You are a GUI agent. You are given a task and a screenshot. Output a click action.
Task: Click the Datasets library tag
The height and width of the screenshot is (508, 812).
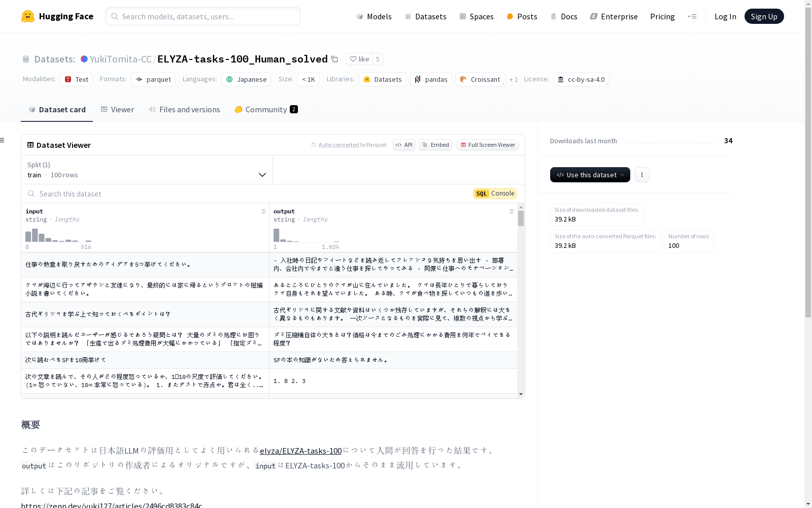(x=383, y=79)
